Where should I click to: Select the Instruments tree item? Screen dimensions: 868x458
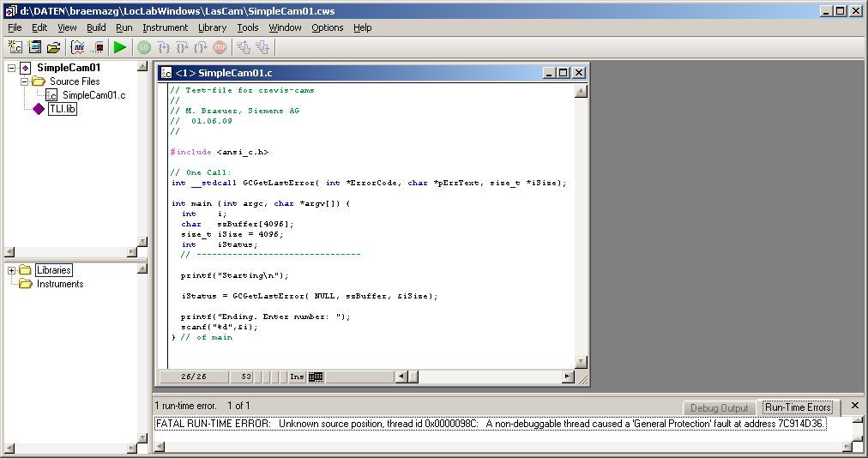click(60, 284)
